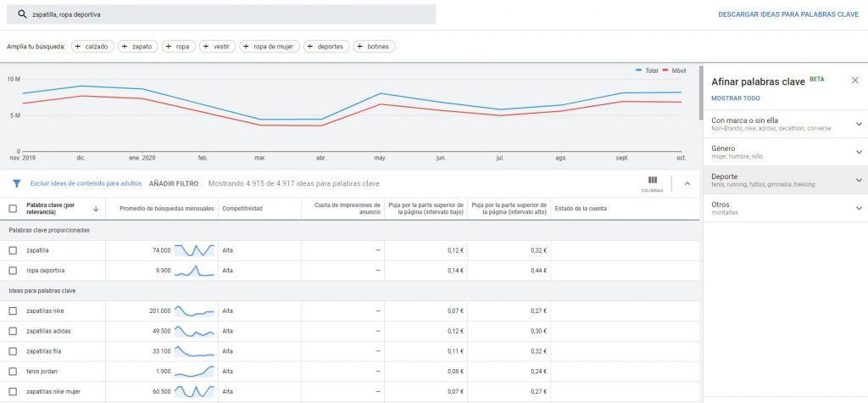The image size is (868, 403).
Task: Click the search magnifier icon
Action: pyautogui.click(x=22, y=14)
